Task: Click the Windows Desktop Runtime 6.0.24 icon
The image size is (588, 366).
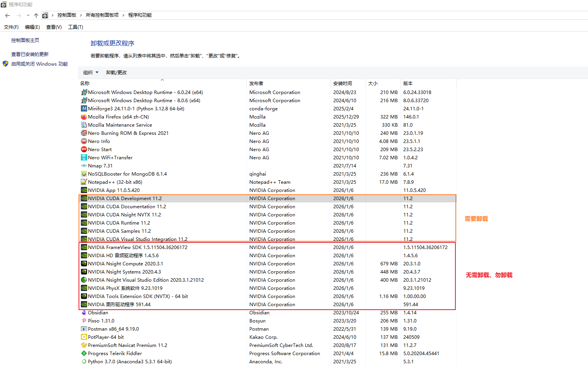Action: click(84, 92)
